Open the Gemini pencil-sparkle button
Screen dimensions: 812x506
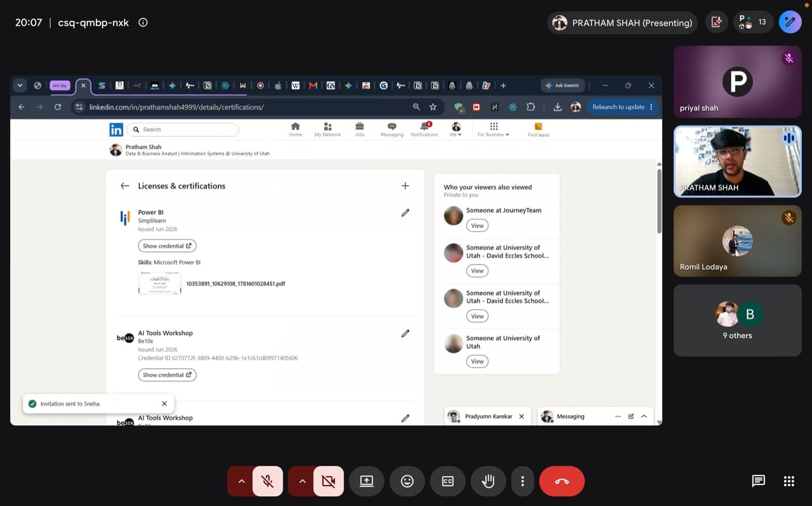tap(790, 22)
